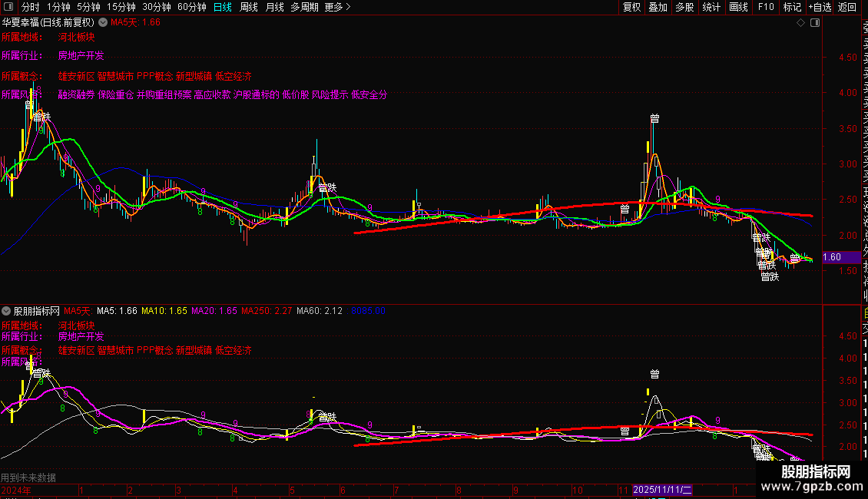The height and width of the screenshot is (499, 868).
Task: Click the 华夏幸福(日线.前复权) chart title
Action: click(x=48, y=23)
